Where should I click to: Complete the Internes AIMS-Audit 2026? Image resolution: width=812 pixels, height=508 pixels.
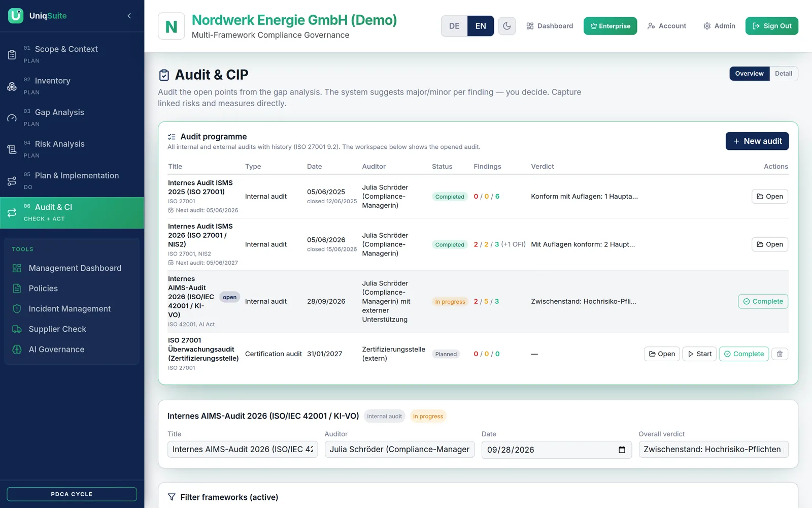click(x=763, y=301)
